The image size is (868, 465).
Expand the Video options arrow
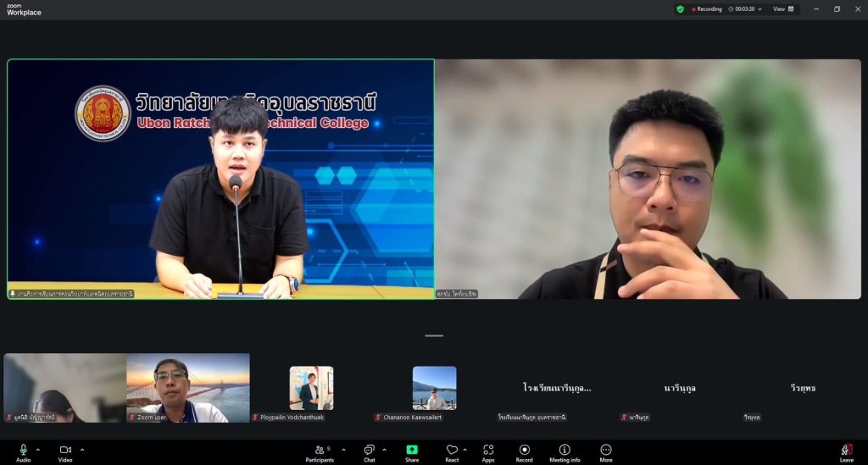(82, 450)
